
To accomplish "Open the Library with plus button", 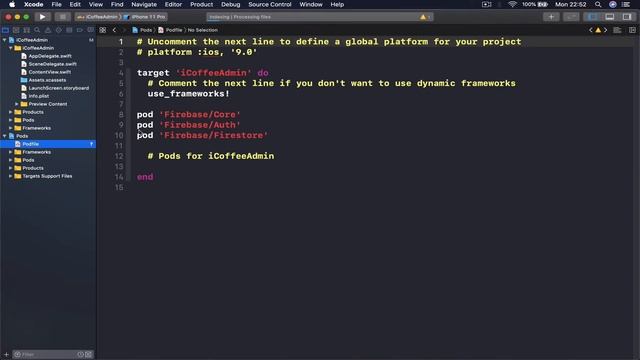I will [x=551, y=17].
